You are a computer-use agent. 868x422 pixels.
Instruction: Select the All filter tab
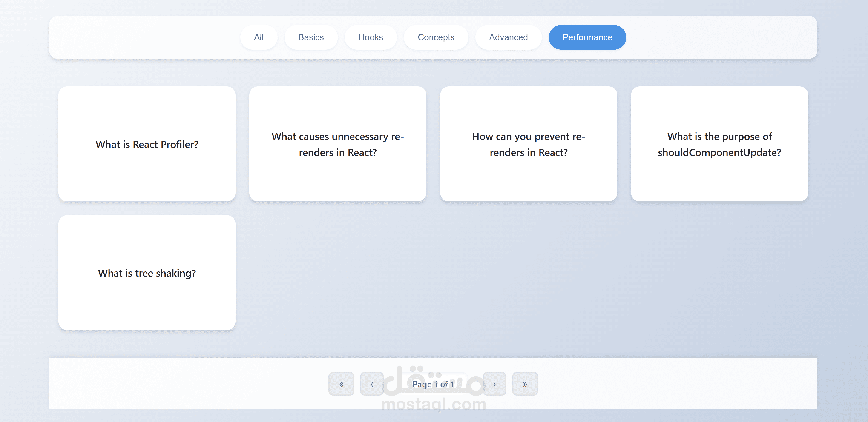tap(259, 37)
